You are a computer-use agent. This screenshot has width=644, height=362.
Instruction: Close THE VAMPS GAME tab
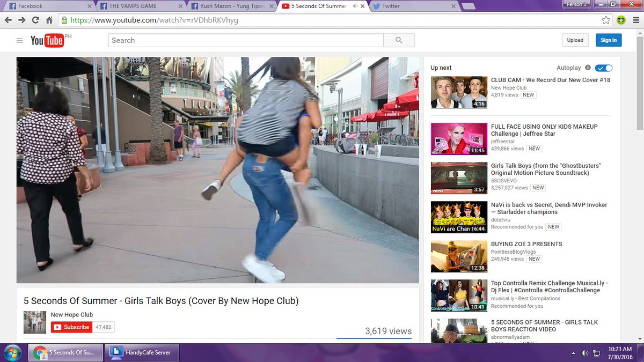point(180,6)
